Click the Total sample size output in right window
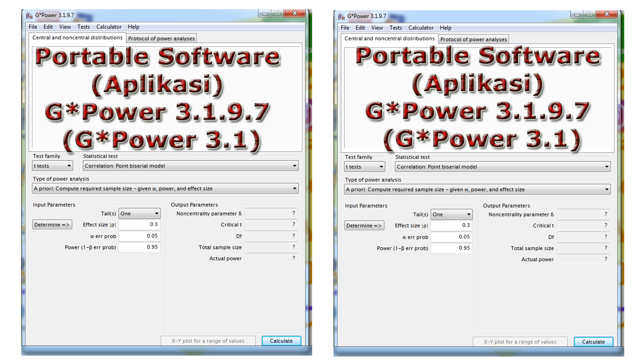 pyautogui.click(x=584, y=248)
